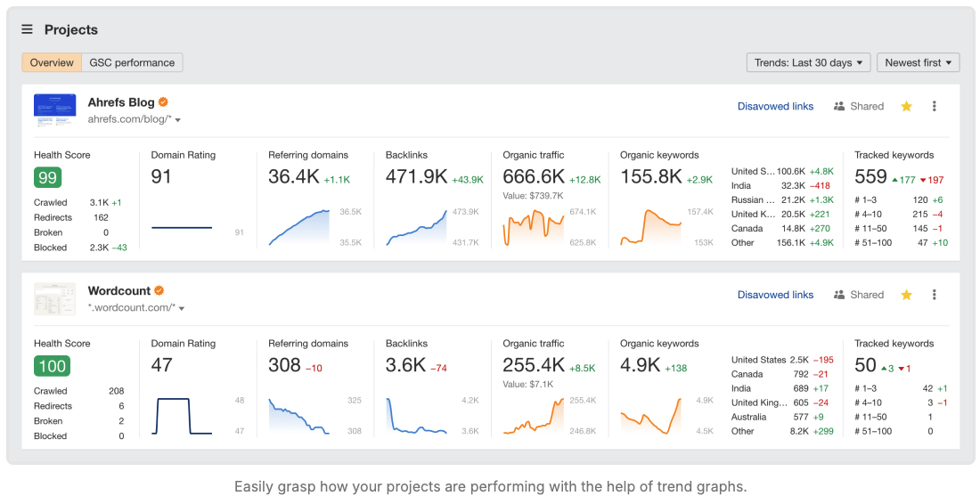Image resolution: width=980 pixels, height=504 pixels.
Task: Open the Ahrefs Blog project title
Action: coord(121,102)
